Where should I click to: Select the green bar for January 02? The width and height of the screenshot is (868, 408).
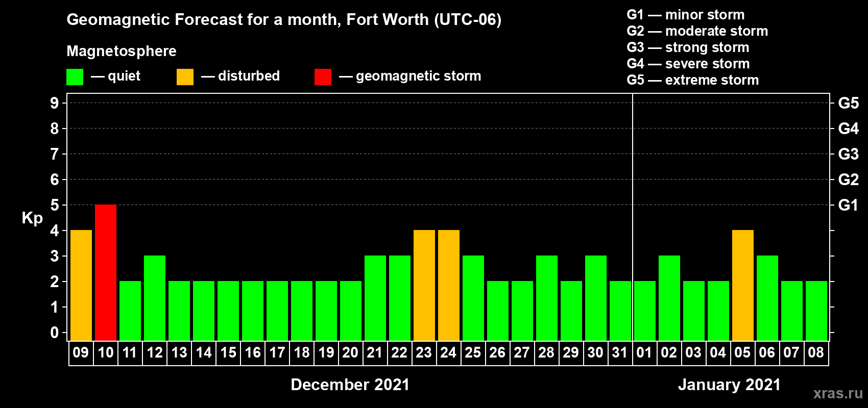[669, 298]
